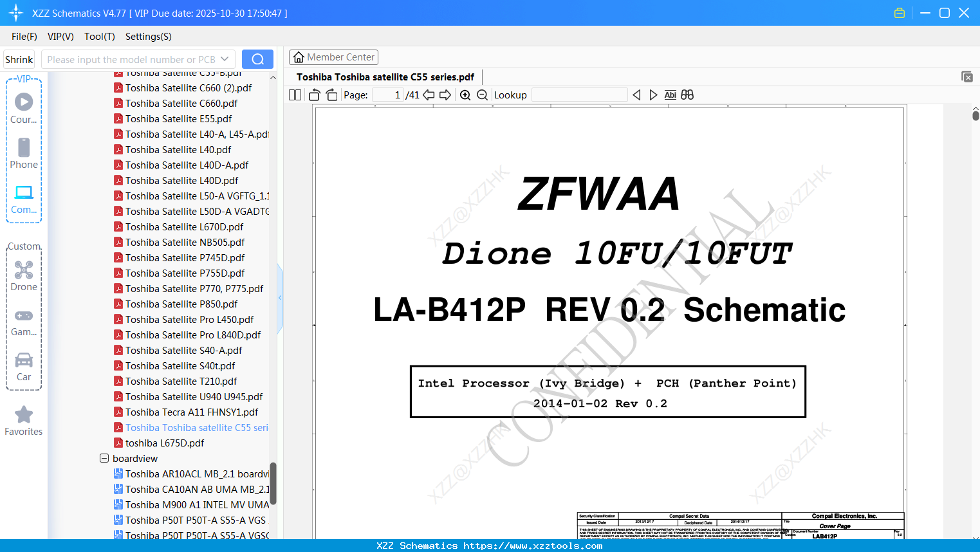980x552 pixels.
Task: Go to next PDF page arrow
Action: coord(445,95)
